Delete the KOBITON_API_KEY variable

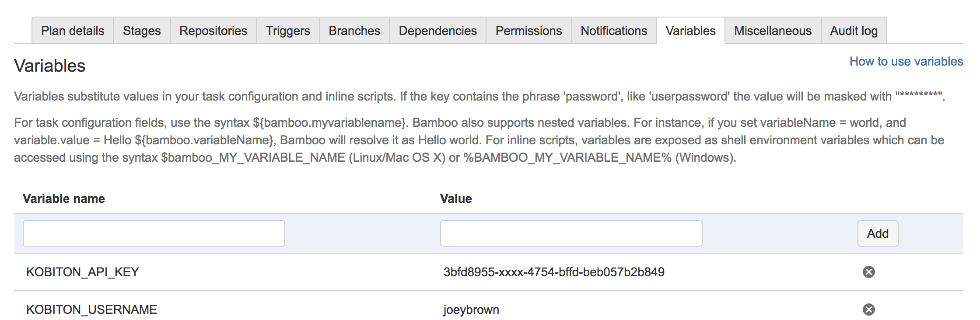coord(868,272)
